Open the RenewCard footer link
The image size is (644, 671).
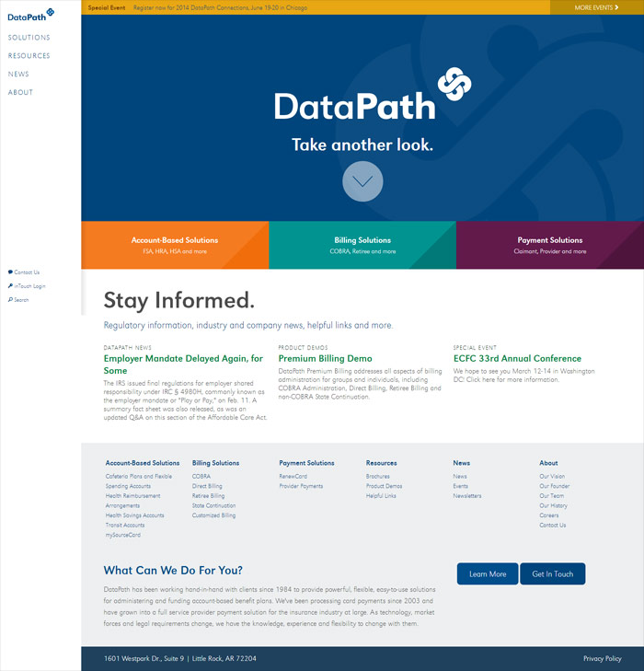pos(293,476)
